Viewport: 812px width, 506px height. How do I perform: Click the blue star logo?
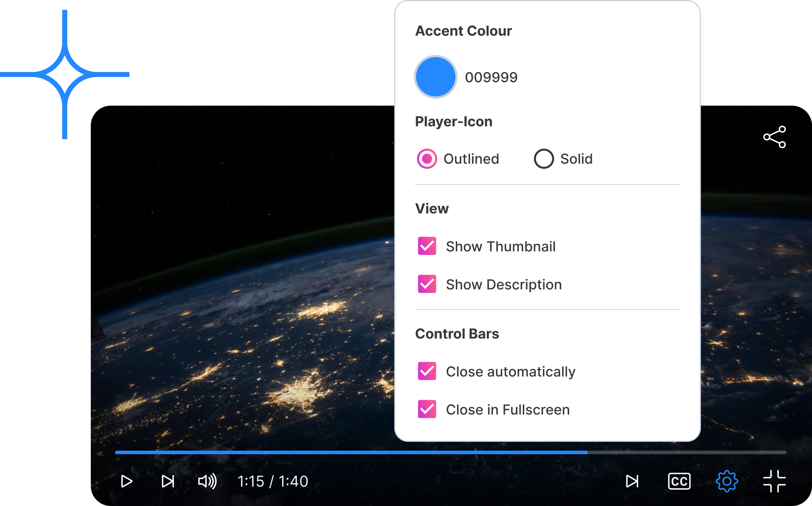(65, 74)
